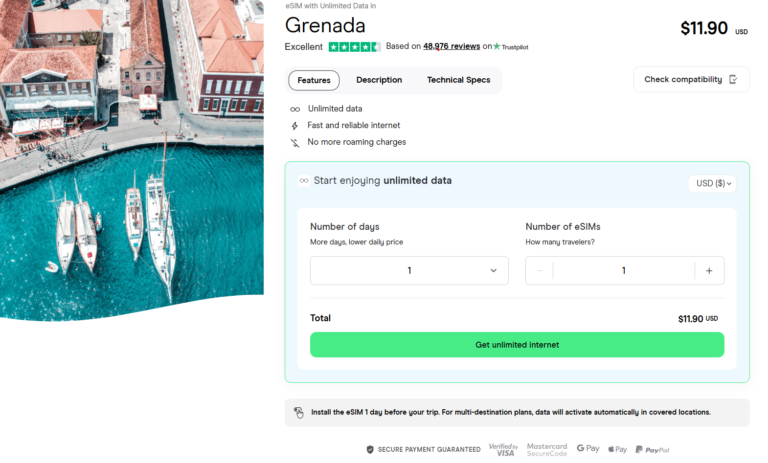
Task: Click the Google Pay logo
Action: pyautogui.click(x=588, y=450)
